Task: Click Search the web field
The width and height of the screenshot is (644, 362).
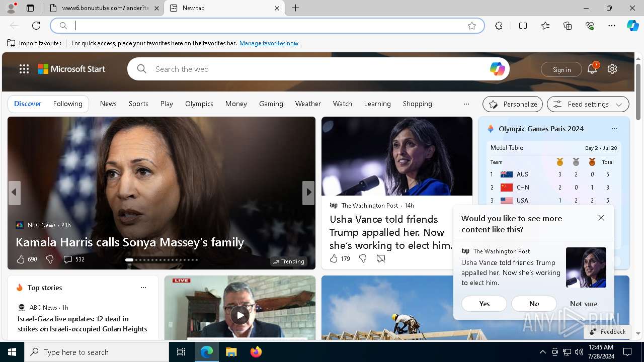Action: tap(318, 69)
